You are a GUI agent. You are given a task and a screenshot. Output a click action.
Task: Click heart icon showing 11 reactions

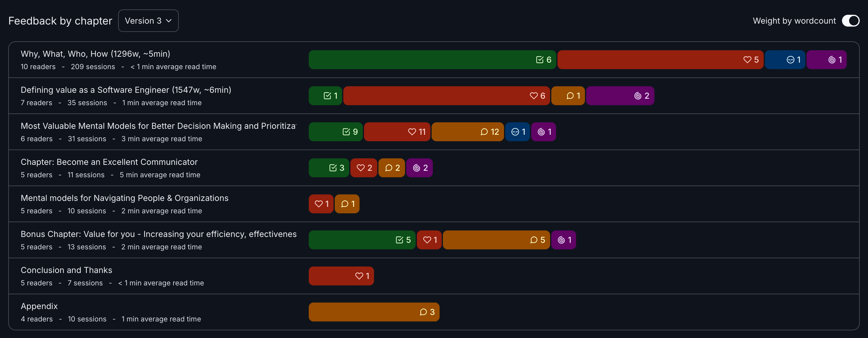point(412,132)
